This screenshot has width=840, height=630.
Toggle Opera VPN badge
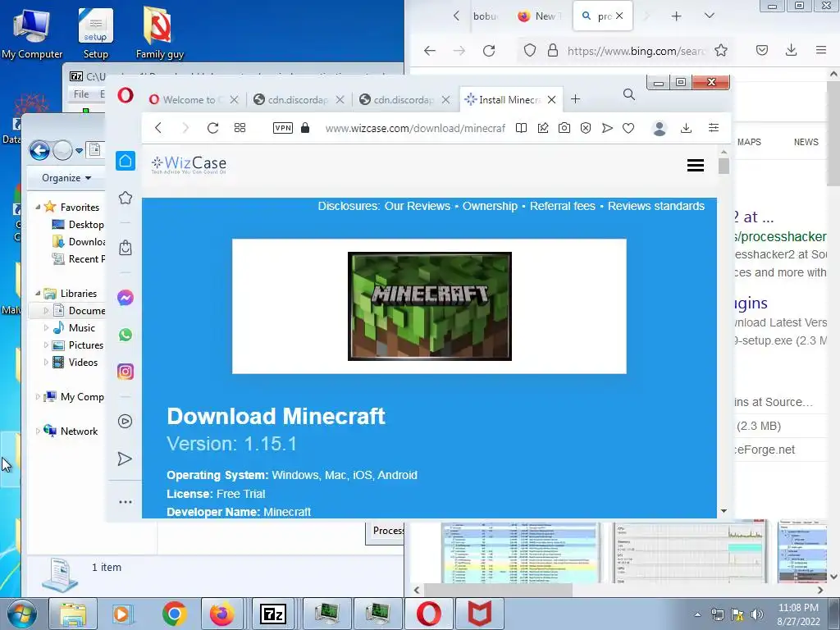[283, 127]
